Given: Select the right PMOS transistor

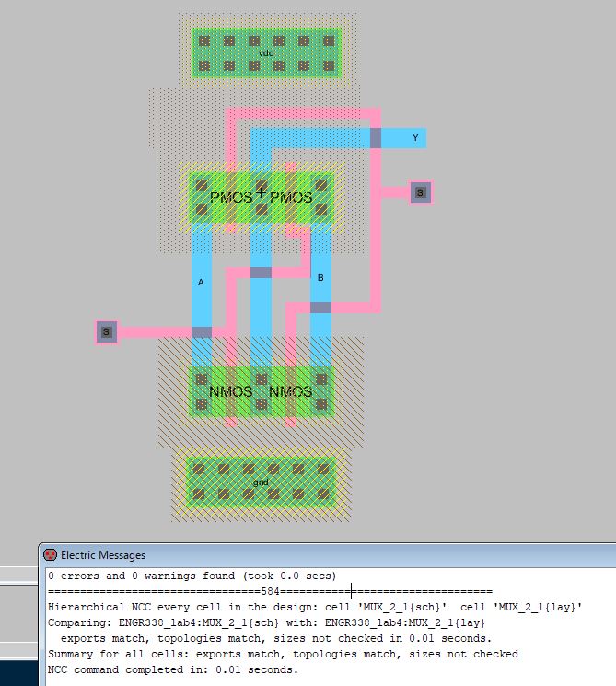Looking at the screenshot, I should tap(291, 197).
